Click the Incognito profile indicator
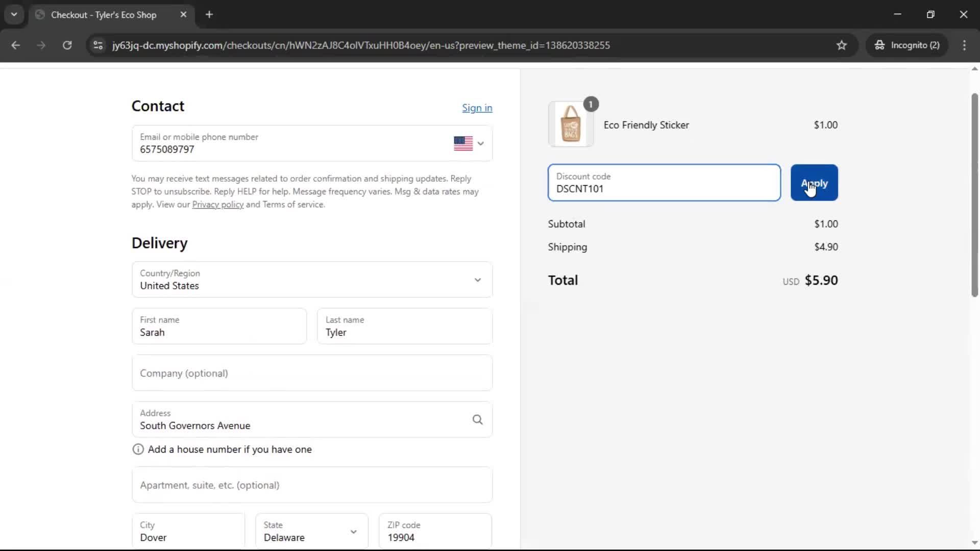 pos(906,45)
